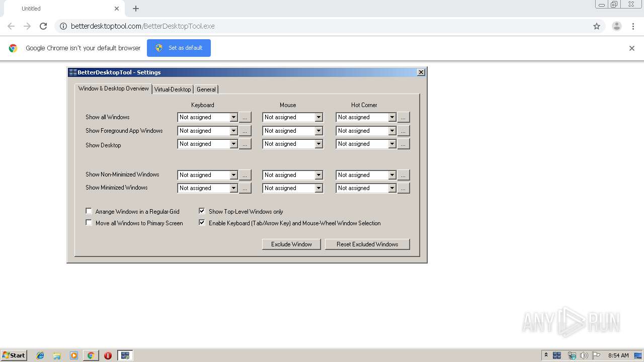Switch to Chrome in taskbar
This screenshot has height=362, width=644.
[x=91, y=355]
